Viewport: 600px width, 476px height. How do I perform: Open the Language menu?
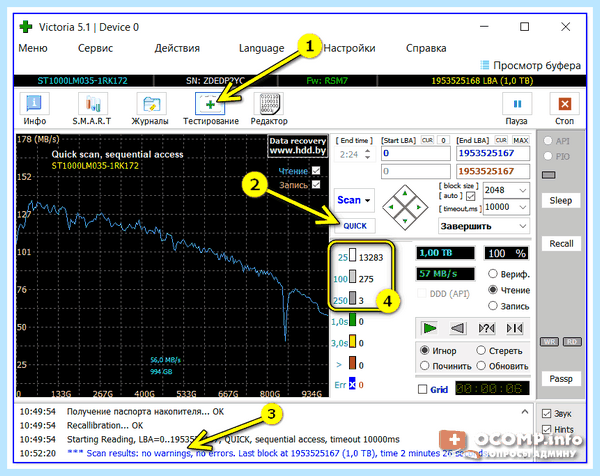tap(261, 48)
